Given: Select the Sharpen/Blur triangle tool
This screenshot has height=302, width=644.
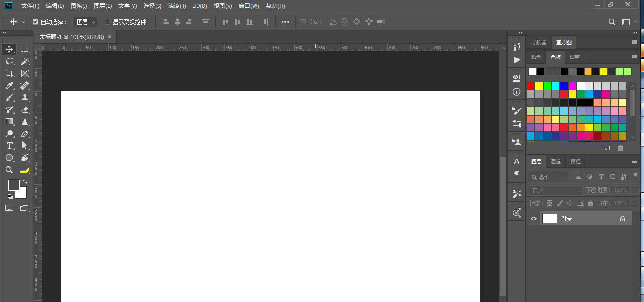Looking at the screenshot, I should coord(25,122).
